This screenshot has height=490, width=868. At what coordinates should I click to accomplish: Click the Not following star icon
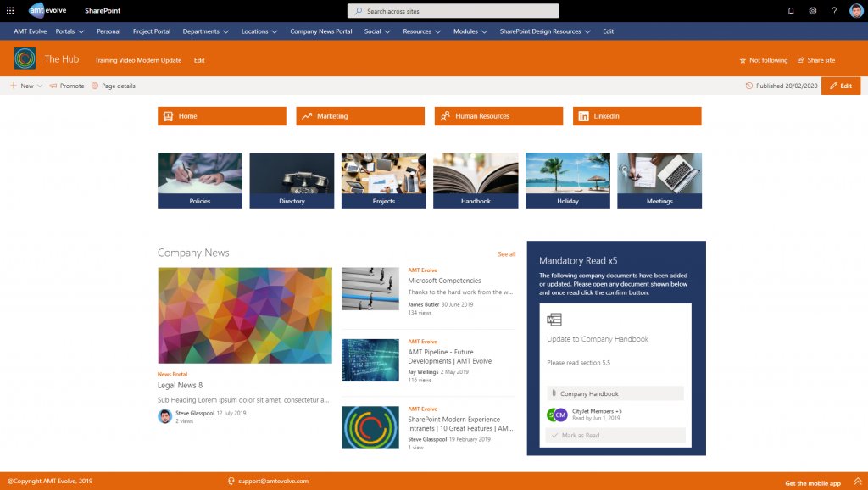743,60
